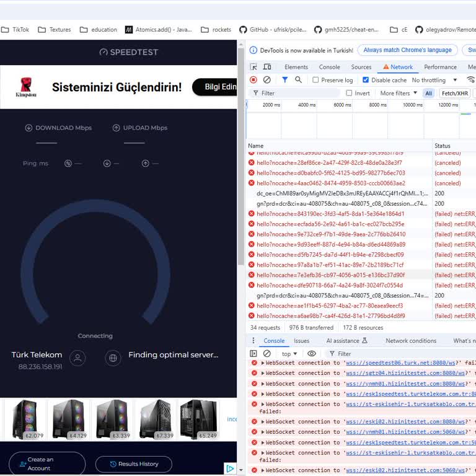This screenshot has width=476, height=476.
Task: Switch to the DevTools Console tab at top
Action: [x=329, y=67]
